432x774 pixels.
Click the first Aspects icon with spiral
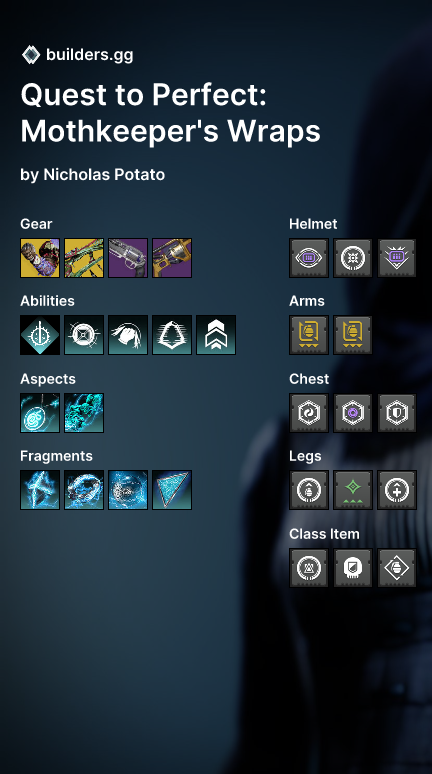[40, 413]
